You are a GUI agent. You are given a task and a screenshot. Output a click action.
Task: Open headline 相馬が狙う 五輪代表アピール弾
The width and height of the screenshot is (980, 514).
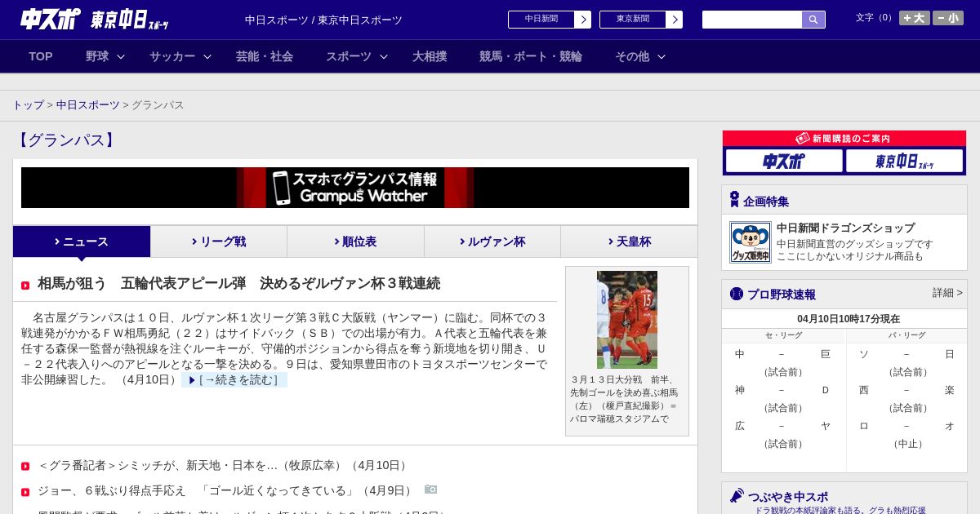click(x=238, y=284)
